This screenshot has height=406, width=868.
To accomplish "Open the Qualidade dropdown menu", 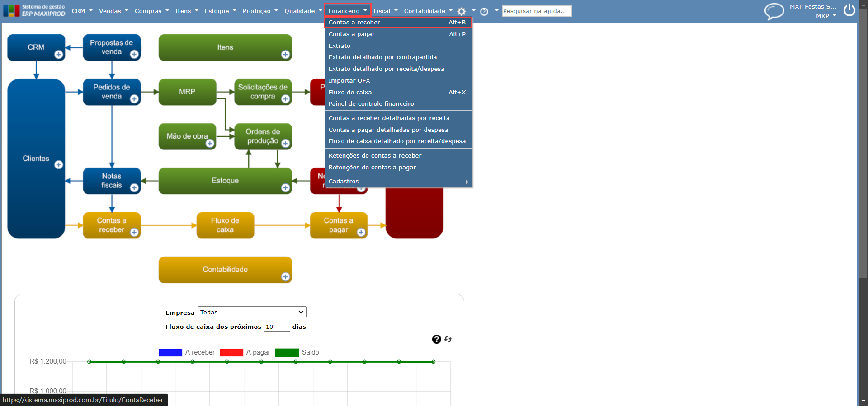I will pos(303,11).
